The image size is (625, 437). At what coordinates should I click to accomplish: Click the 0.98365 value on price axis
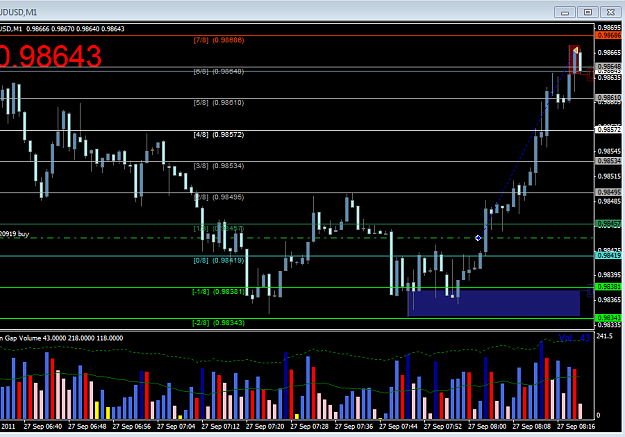pyautogui.click(x=609, y=300)
